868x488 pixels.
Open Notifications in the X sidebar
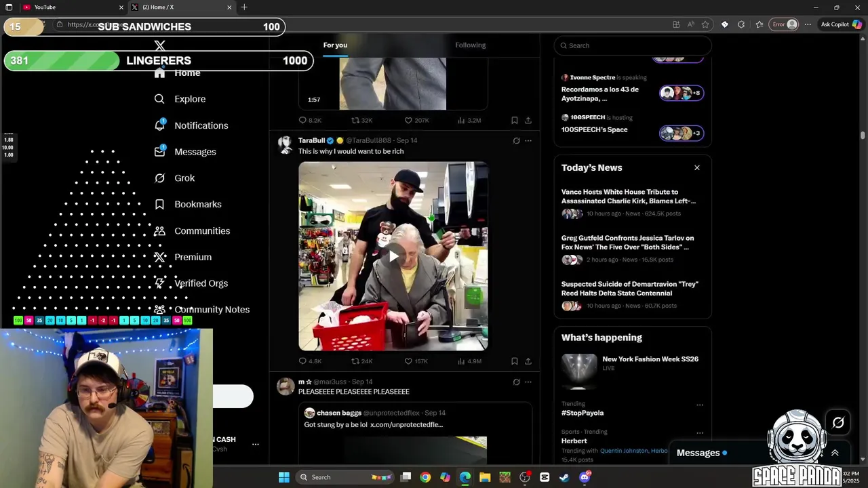click(x=191, y=125)
